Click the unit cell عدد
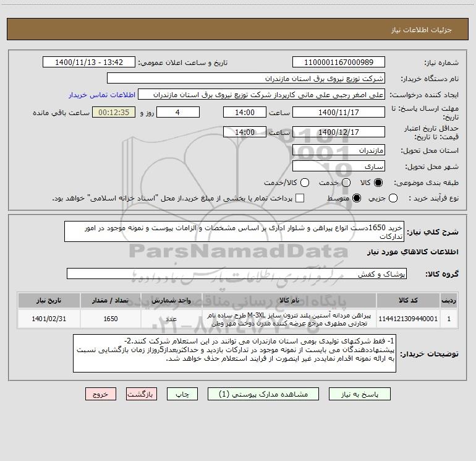Screen dimensions: 476x461 pos(171,319)
